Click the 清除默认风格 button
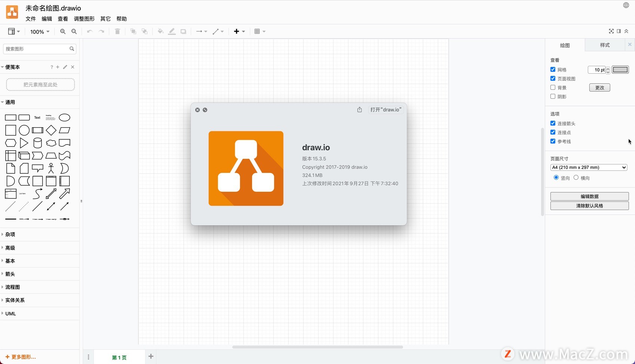 pos(589,206)
